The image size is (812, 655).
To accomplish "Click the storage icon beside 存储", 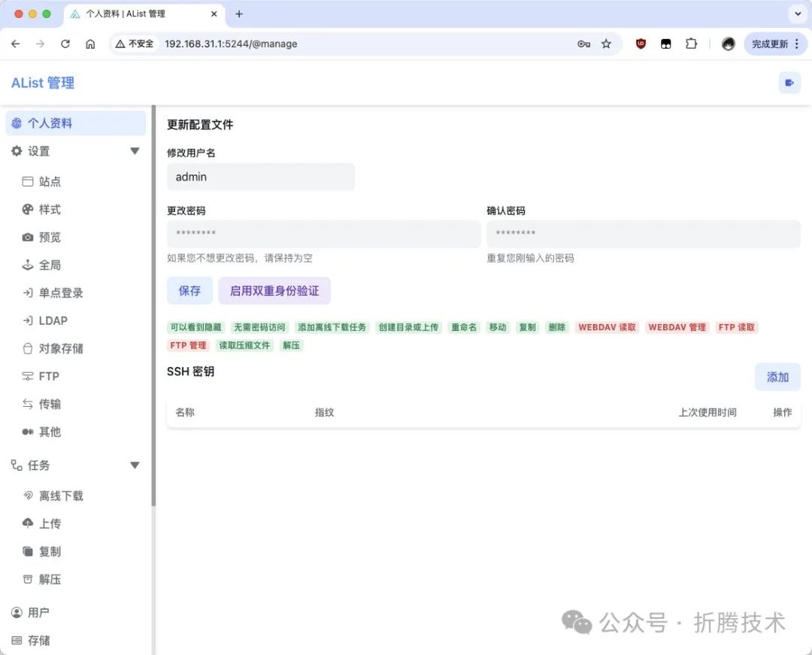I will (17, 641).
